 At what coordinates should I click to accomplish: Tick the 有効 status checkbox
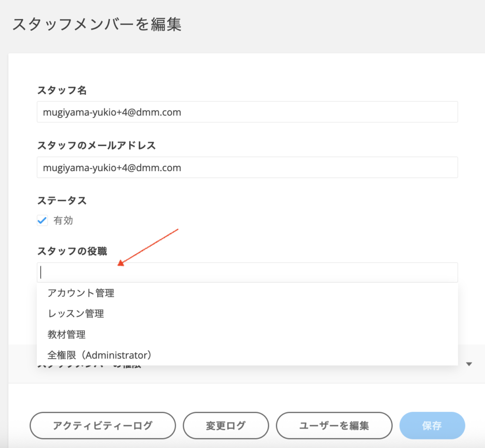tap(43, 220)
